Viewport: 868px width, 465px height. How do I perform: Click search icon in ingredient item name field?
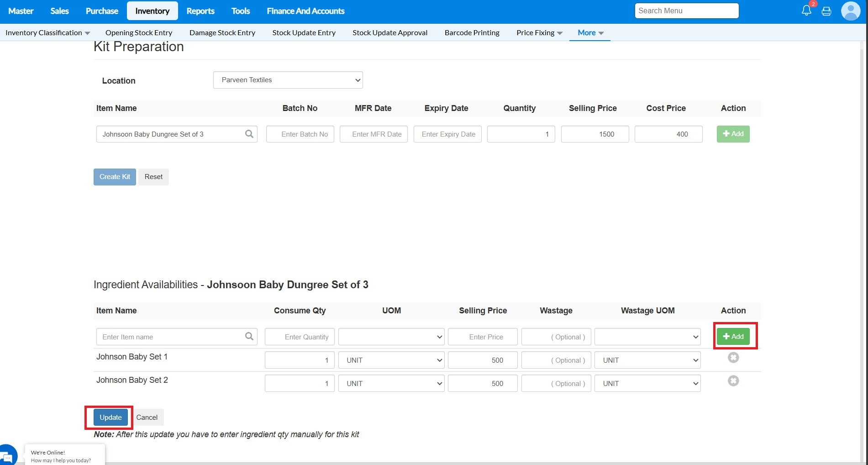click(249, 337)
